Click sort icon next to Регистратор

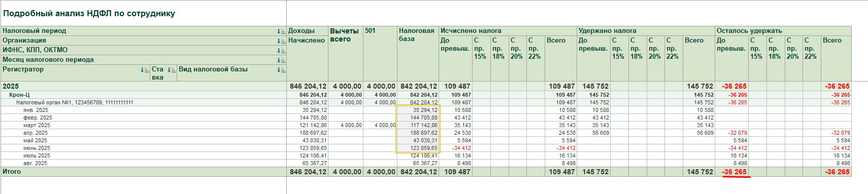145,69
